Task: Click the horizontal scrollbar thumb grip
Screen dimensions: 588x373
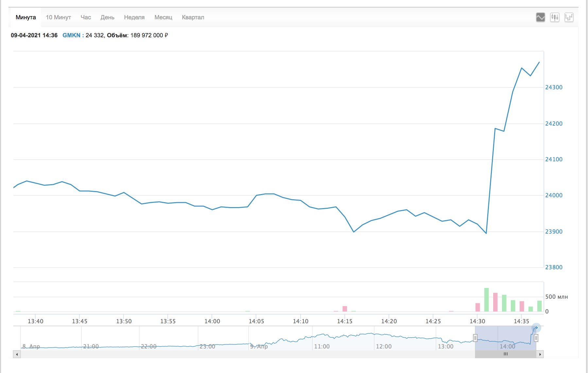Action: (506, 354)
